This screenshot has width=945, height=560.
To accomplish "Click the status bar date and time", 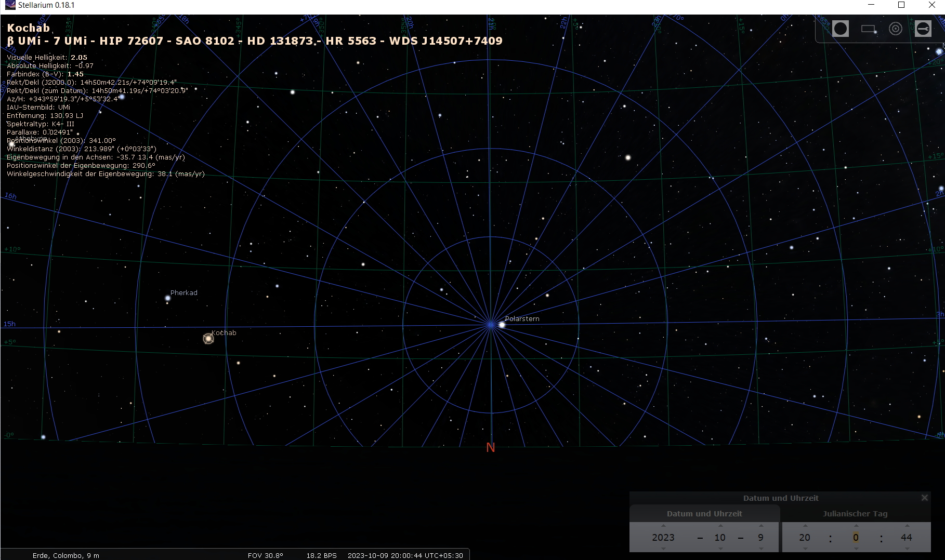I will (405, 555).
